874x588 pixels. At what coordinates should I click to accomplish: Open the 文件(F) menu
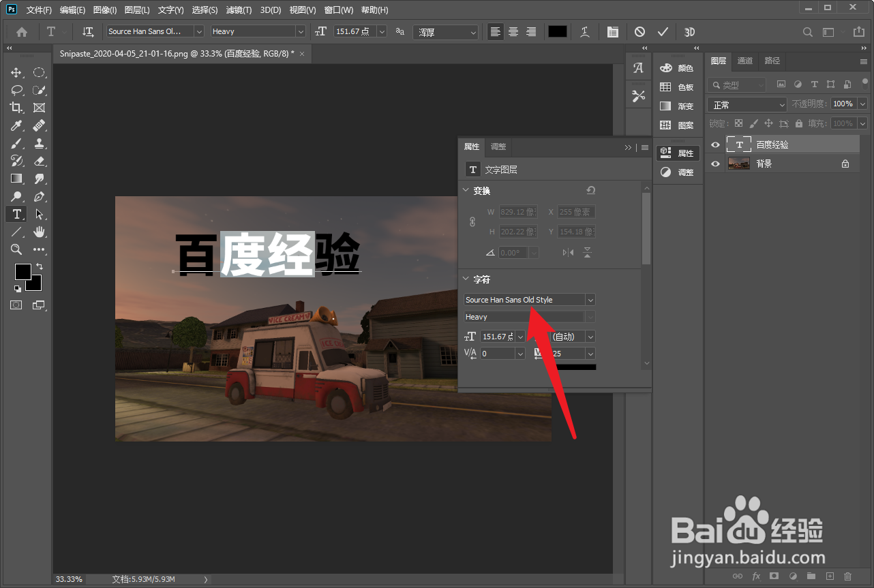click(x=39, y=10)
